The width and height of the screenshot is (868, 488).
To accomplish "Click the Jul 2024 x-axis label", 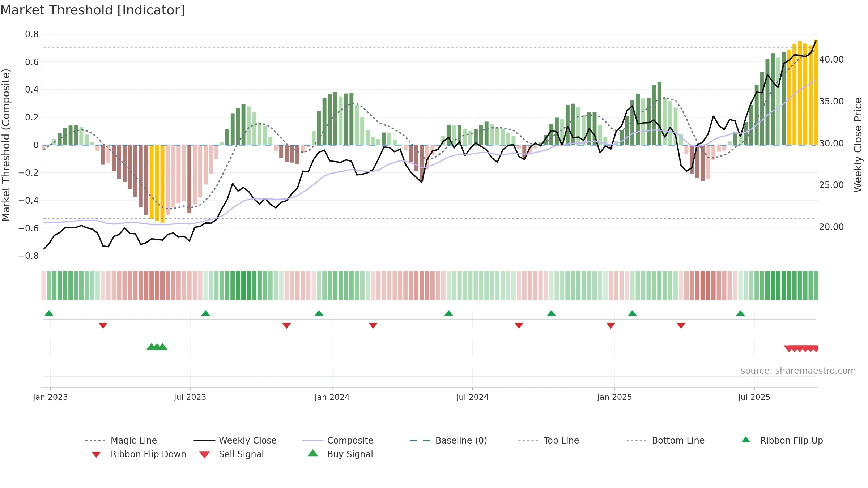I will (472, 397).
